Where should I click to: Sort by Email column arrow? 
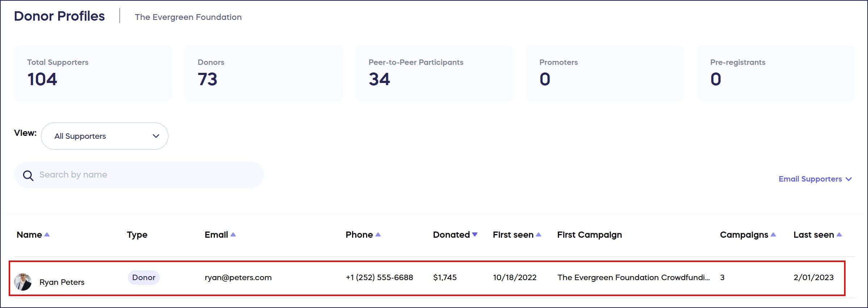pos(233,235)
